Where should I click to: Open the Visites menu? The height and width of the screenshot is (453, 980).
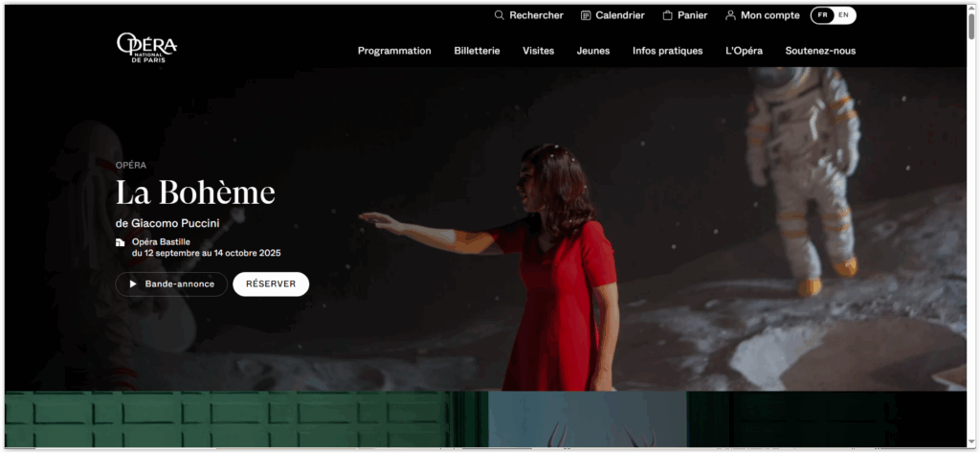click(x=538, y=51)
